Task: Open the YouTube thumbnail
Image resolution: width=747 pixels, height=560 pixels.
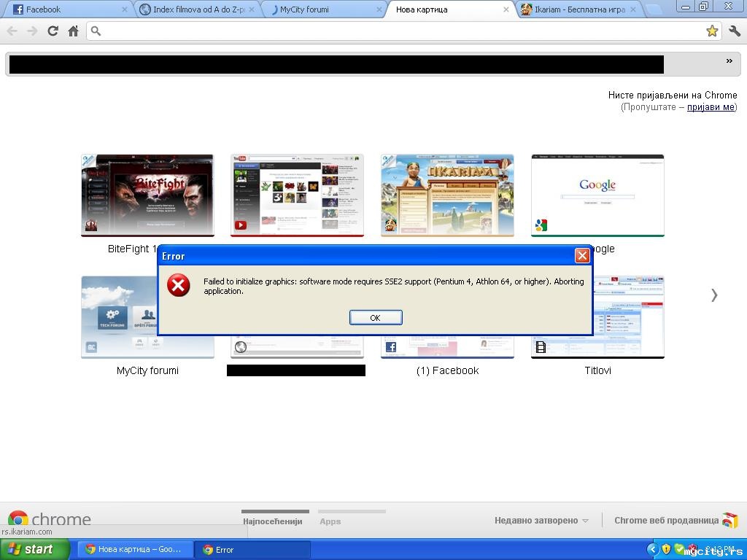Action: click(x=298, y=195)
